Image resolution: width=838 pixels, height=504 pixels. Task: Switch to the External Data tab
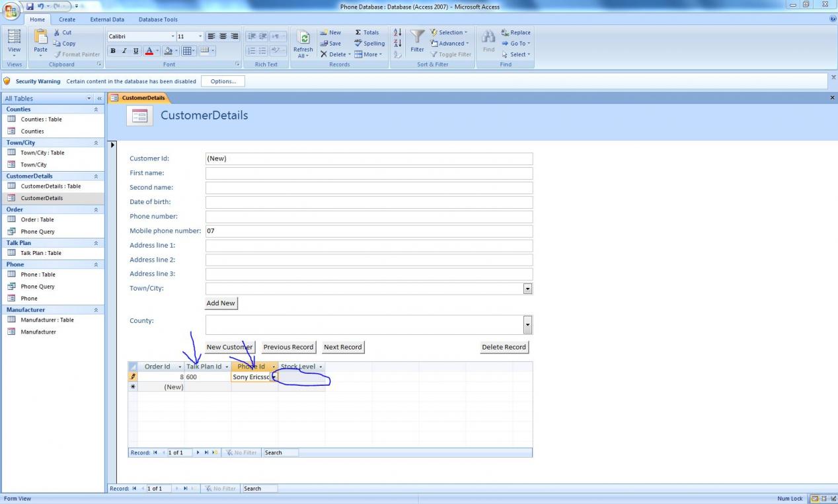tap(107, 20)
